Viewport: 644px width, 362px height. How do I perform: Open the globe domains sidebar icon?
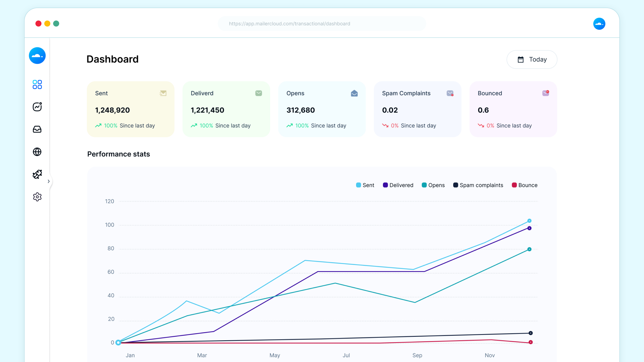(x=37, y=152)
